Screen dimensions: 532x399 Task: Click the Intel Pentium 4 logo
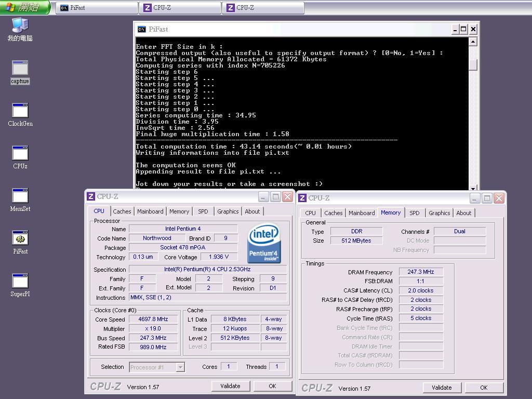(263, 243)
